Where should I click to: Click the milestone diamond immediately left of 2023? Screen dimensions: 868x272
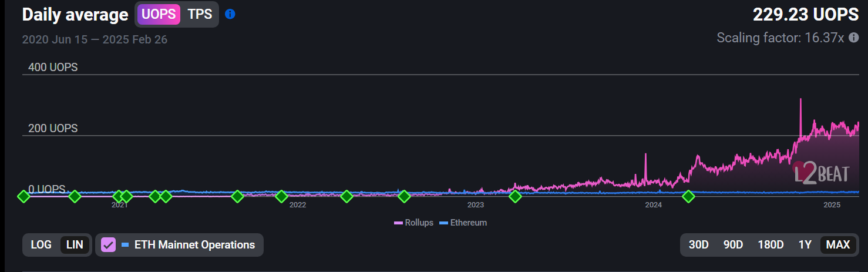404,196
